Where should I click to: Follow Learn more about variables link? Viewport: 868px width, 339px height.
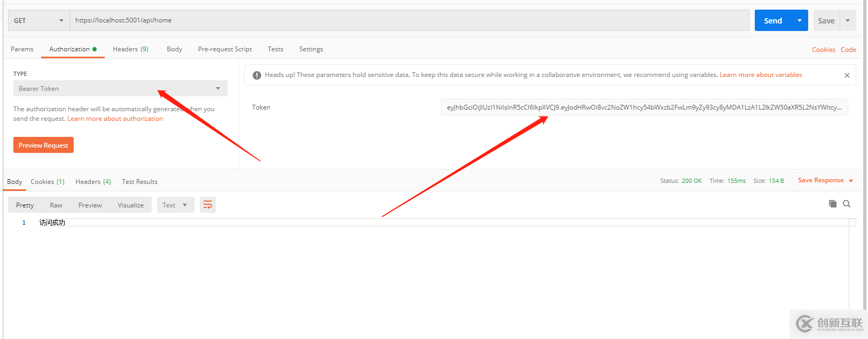[761, 75]
